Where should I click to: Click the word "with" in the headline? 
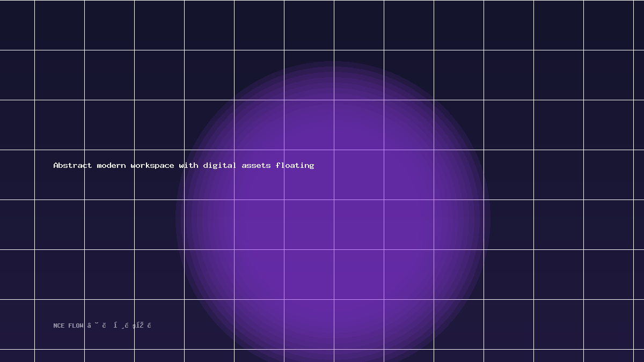[189, 165]
